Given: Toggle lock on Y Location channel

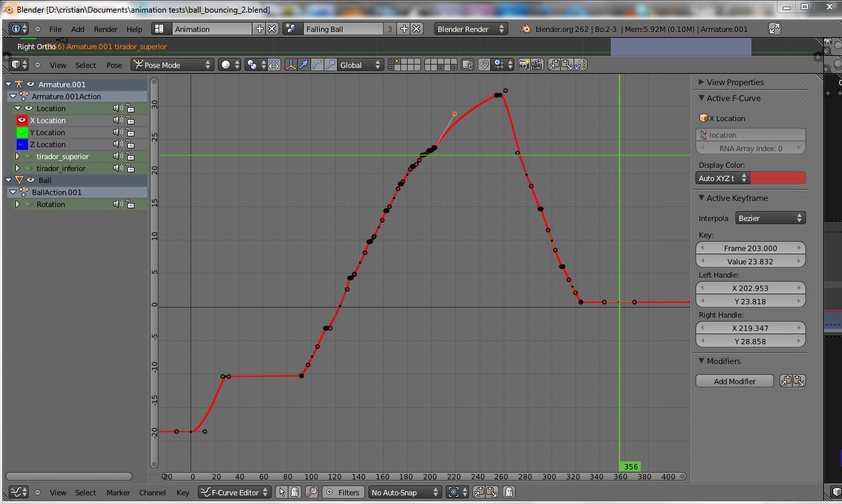Looking at the screenshot, I should [130, 132].
